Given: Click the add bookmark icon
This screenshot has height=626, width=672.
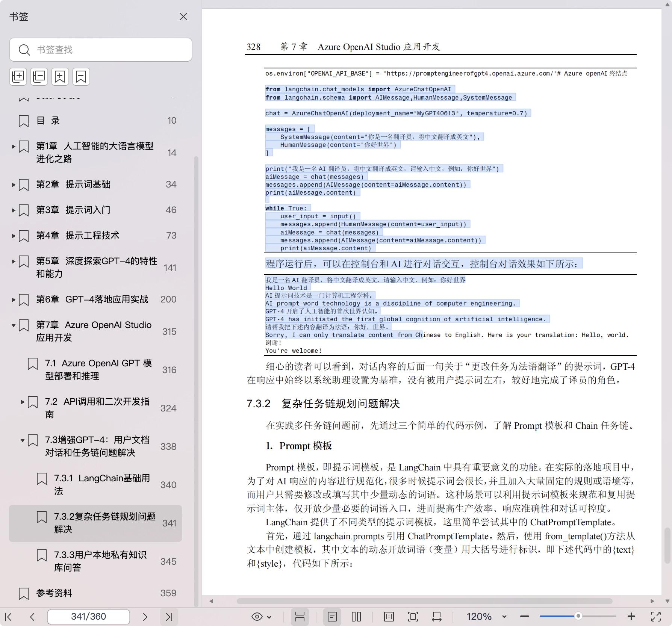Looking at the screenshot, I should pyautogui.click(x=60, y=77).
